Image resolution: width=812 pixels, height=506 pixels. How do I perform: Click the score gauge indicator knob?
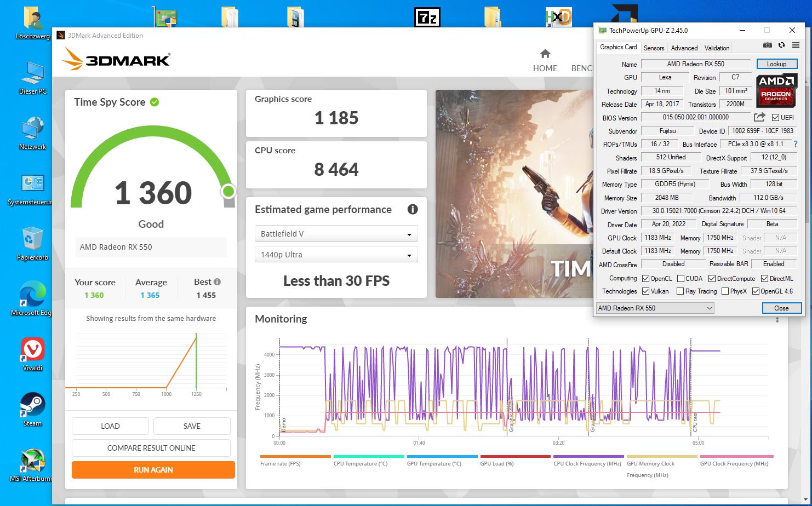[x=228, y=191]
